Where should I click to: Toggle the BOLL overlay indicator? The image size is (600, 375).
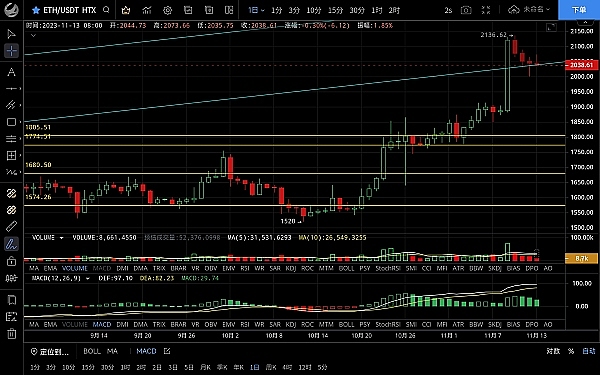point(92,351)
